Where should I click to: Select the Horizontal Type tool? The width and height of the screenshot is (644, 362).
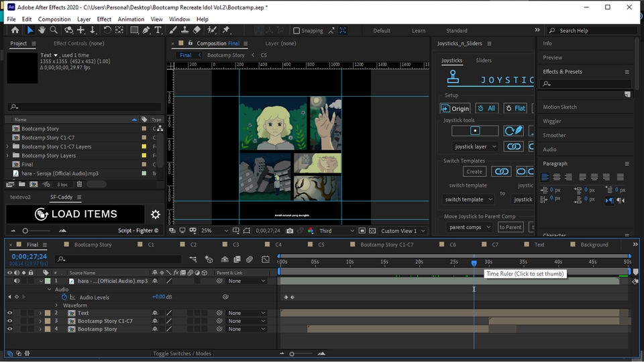pos(158,30)
